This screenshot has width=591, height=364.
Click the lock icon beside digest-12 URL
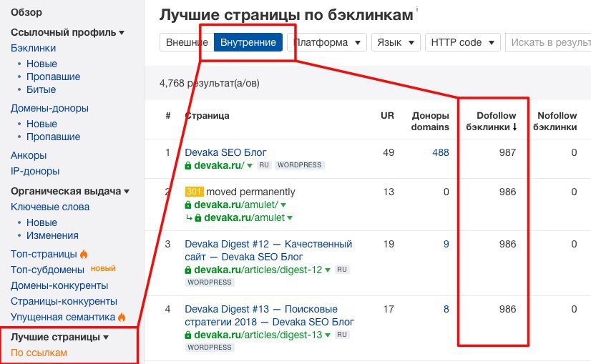click(x=188, y=270)
